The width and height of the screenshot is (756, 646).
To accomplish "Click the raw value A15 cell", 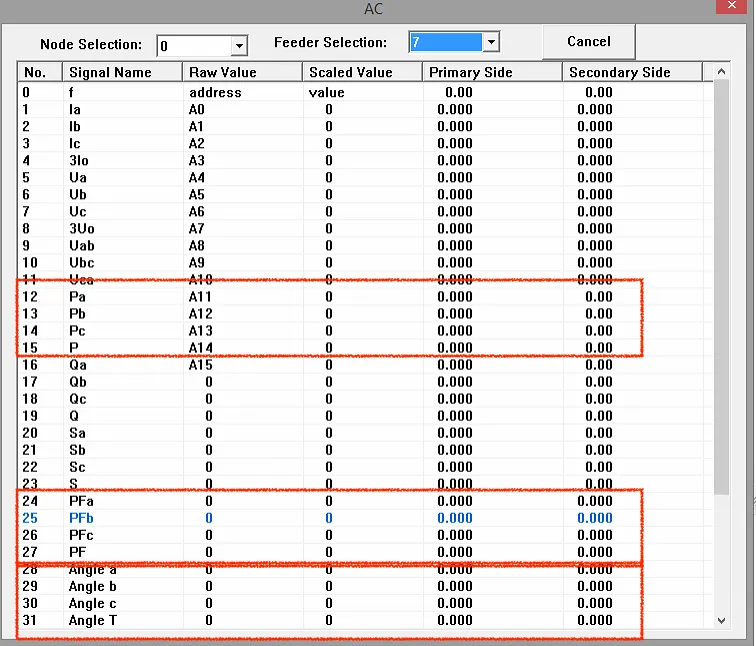I will pos(201,365).
